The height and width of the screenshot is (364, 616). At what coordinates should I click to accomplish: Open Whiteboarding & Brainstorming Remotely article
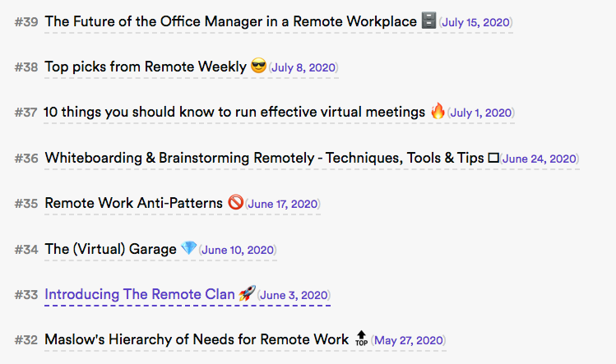click(x=263, y=158)
